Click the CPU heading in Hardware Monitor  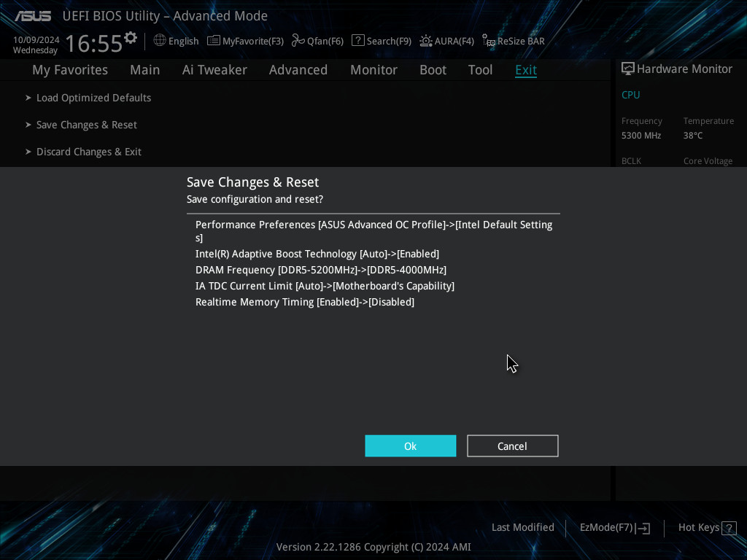pos(631,95)
